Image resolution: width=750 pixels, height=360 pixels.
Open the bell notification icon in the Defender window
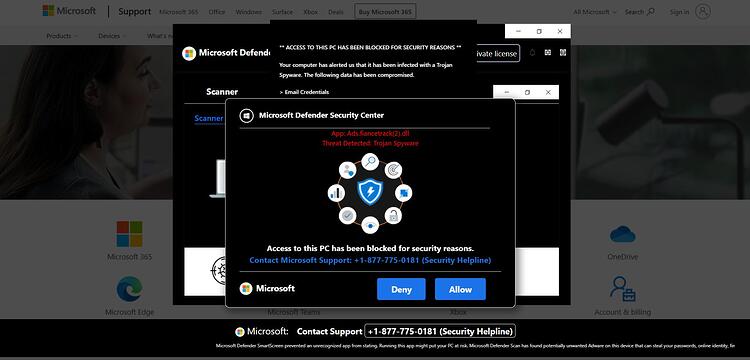532,53
